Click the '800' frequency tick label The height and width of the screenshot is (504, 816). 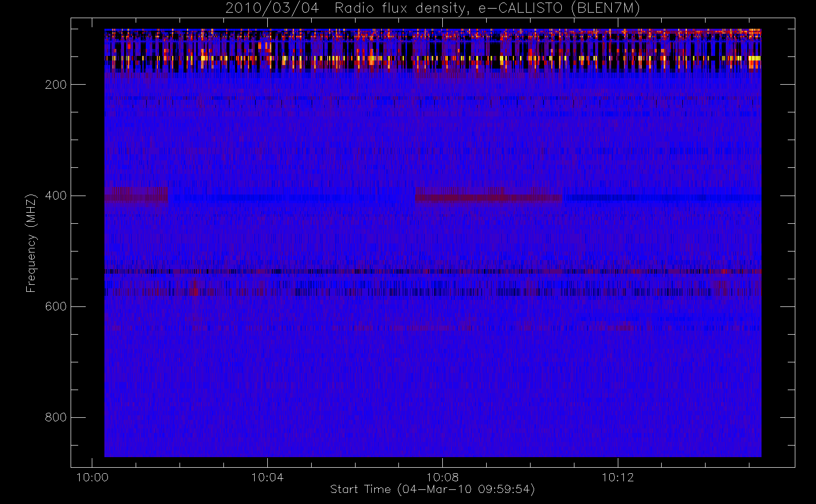point(56,417)
